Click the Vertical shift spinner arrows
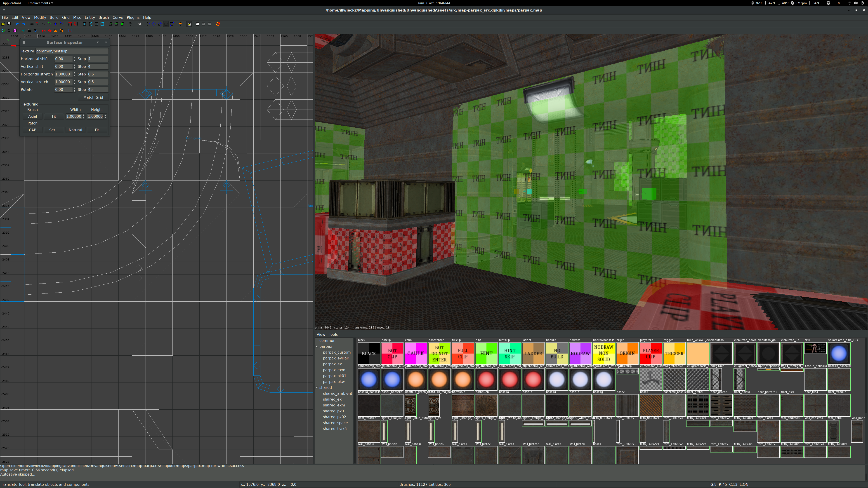Screen dimensions: 868x488 (74, 66)
